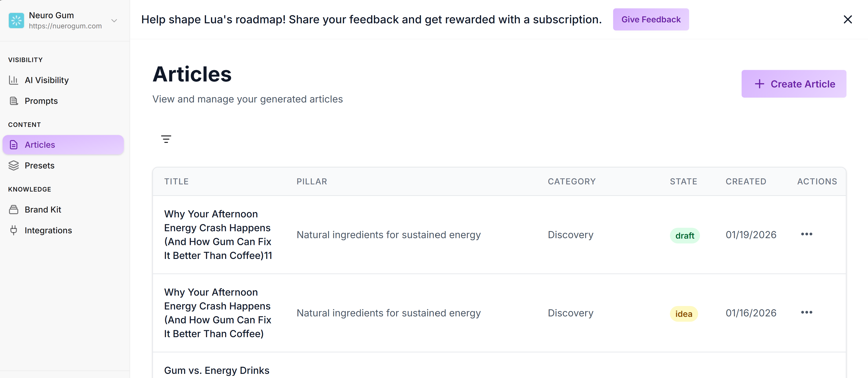
Task: Open Prompts via its document icon
Action: (x=13, y=101)
